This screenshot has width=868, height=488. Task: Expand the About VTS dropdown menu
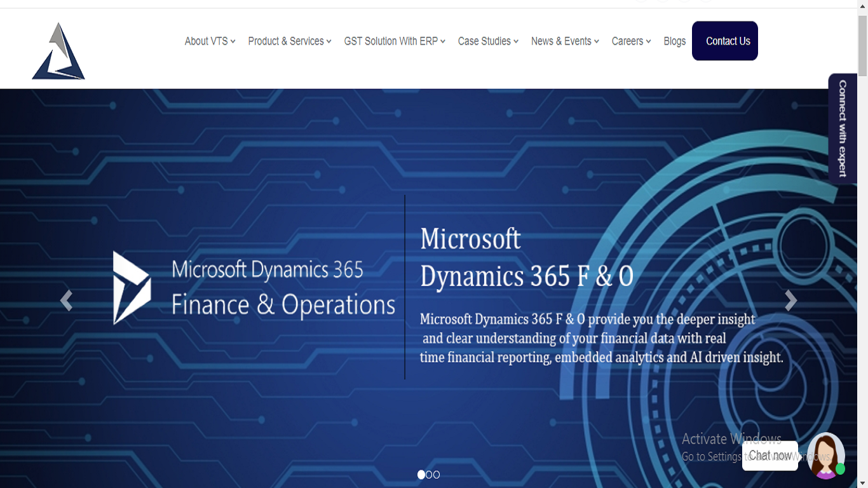click(x=210, y=41)
